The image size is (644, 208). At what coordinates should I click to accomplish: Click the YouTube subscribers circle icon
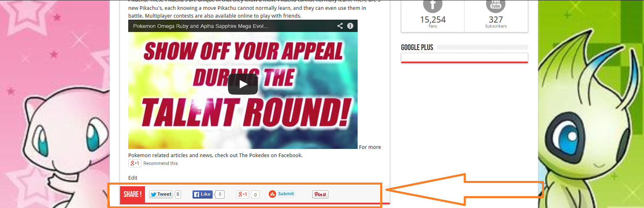coord(496,6)
